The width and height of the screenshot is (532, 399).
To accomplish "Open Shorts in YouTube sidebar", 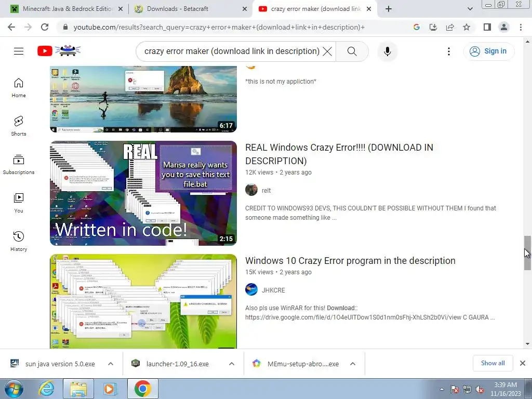I will [19, 126].
